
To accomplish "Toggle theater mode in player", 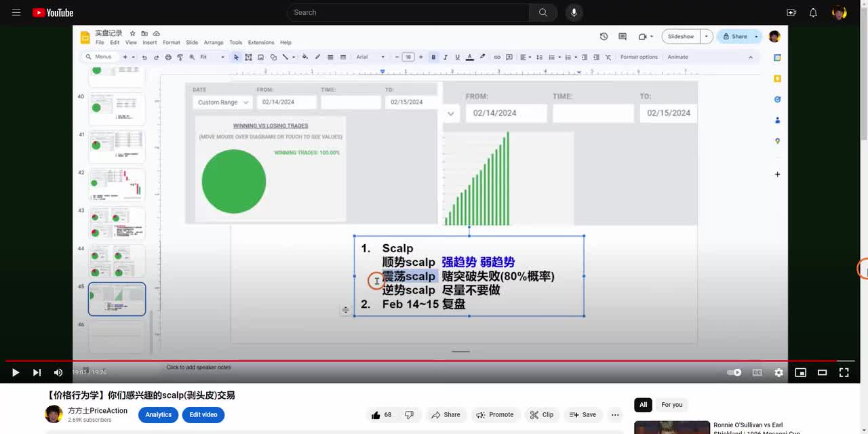I will pos(822,372).
